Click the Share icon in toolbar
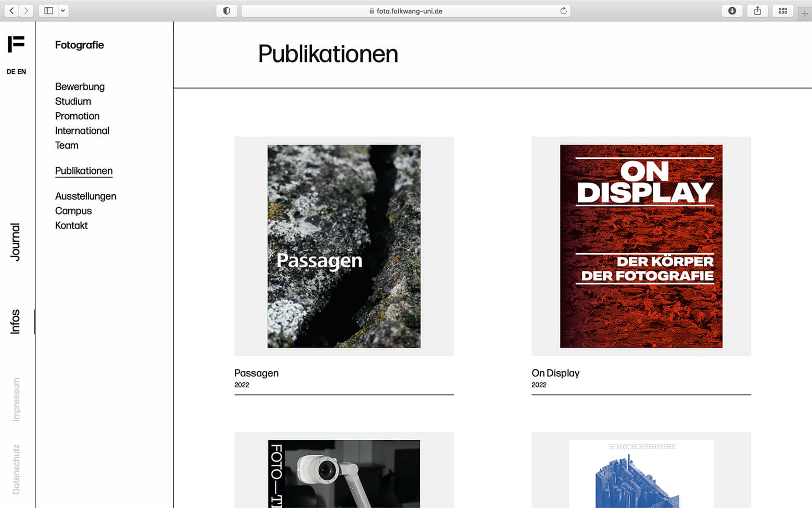Image resolution: width=812 pixels, height=508 pixels. pyautogui.click(x=757, y=10)
